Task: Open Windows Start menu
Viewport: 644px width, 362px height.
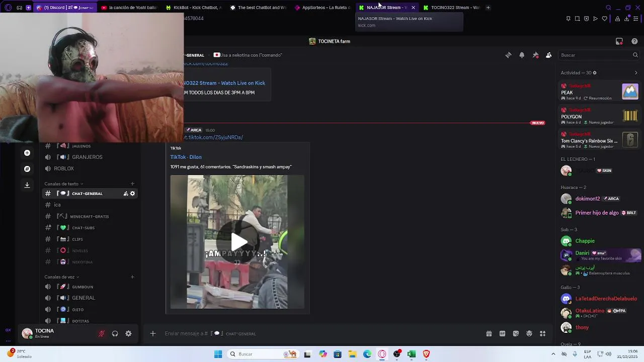Action: tap(218, 354)
